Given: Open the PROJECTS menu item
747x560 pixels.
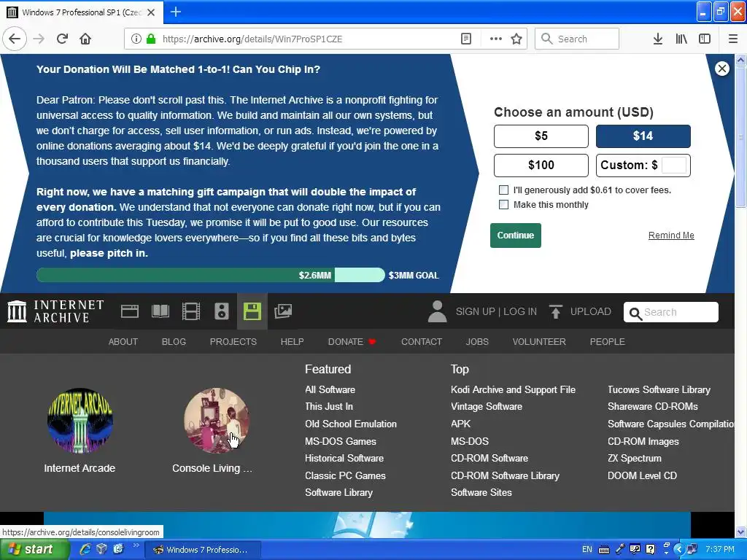Looking at the screenshot, I should 233,342.
